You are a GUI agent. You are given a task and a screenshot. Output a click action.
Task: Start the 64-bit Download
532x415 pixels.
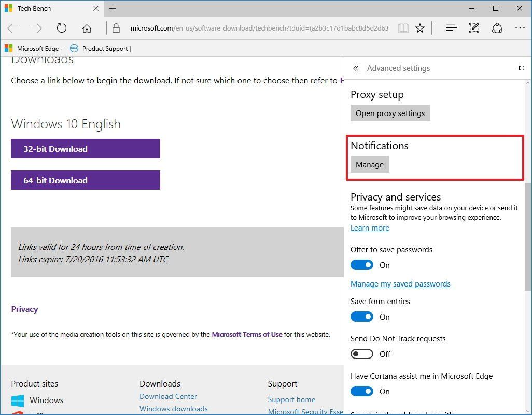point(86,180)
